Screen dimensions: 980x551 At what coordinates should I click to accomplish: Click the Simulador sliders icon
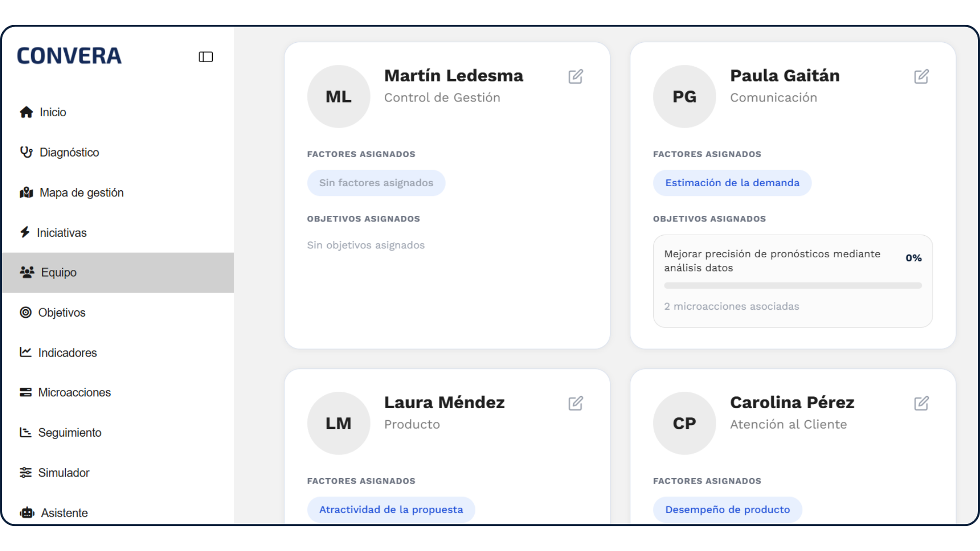(26, 472)
